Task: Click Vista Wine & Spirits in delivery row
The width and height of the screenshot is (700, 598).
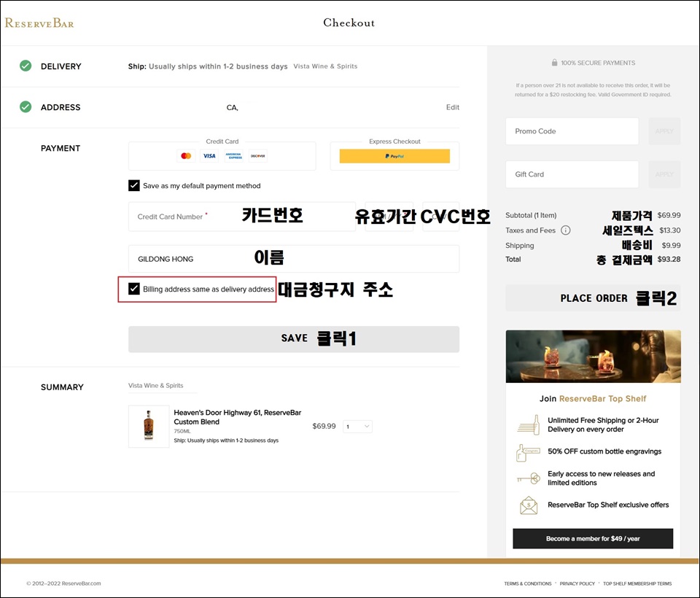Action: 325,66
